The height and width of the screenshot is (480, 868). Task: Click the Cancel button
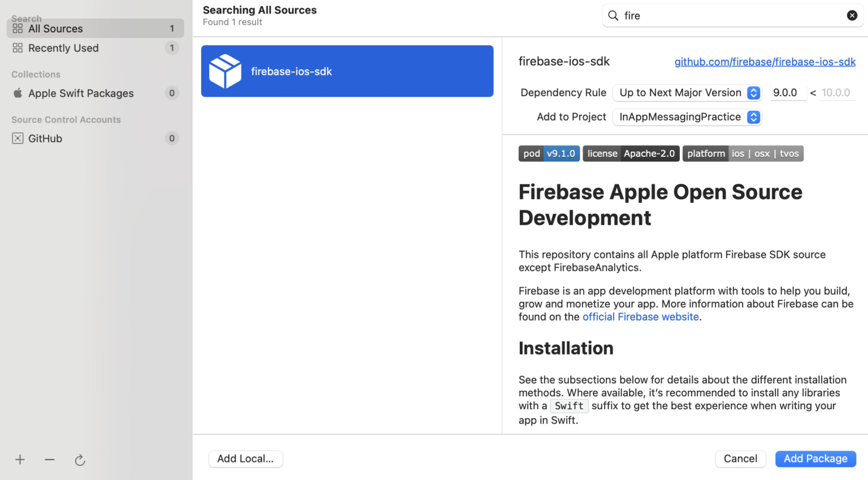(x=740, y=459)
